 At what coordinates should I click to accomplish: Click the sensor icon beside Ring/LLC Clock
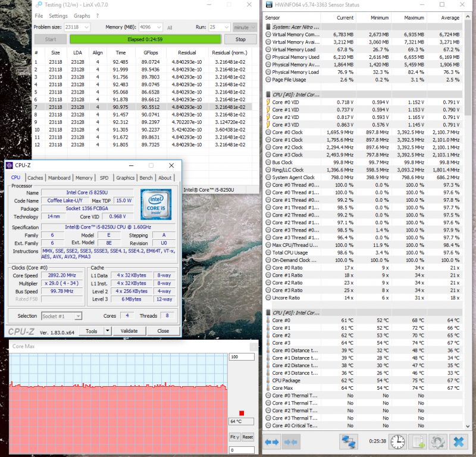pyautogui.click(x=268, y=170)
